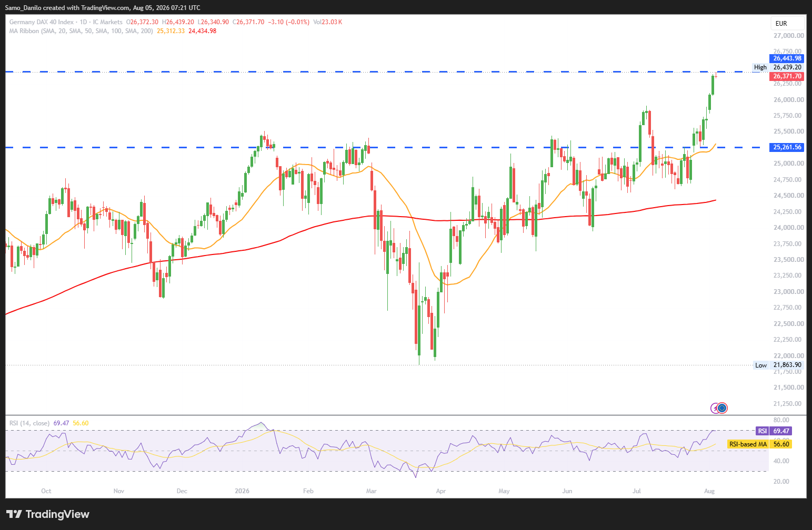Click the Feb label on the time axis
Screen dimensions: 812x530
click(308, 491)
